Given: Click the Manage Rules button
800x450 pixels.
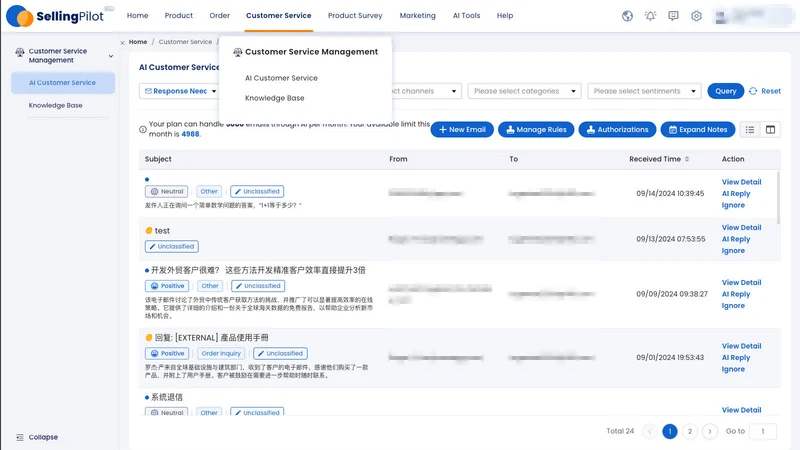Looking at the screenshot, I should pos(536,130).
